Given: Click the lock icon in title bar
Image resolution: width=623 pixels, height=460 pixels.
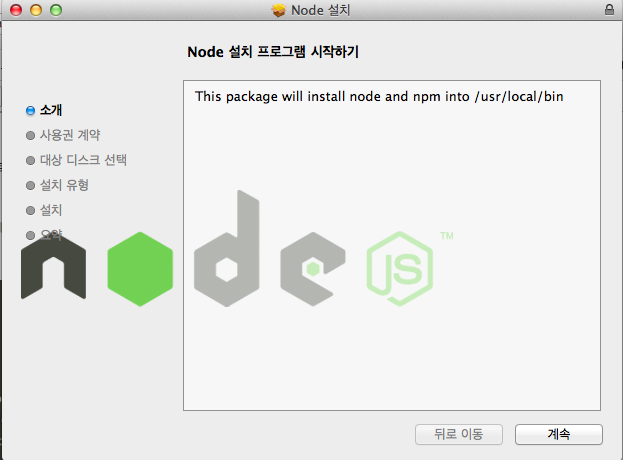Looking at the screenshot, I should (x=609, y=10).
